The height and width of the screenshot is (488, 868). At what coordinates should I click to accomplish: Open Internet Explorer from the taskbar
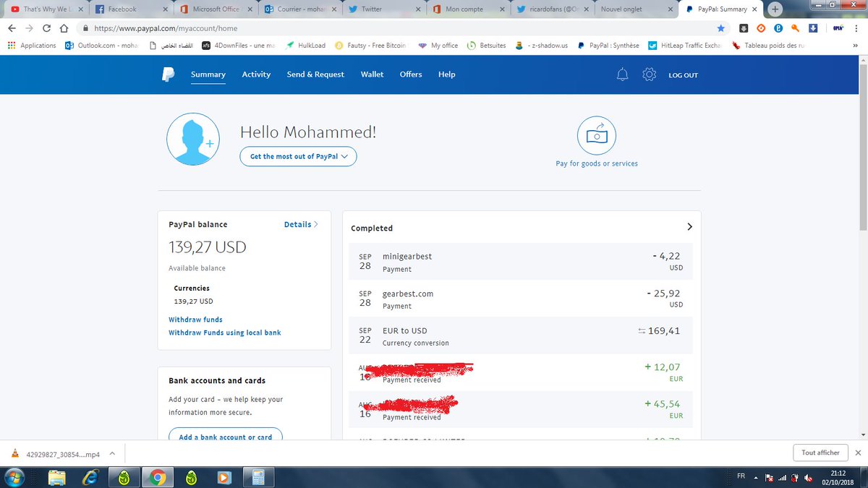point(90,477)
